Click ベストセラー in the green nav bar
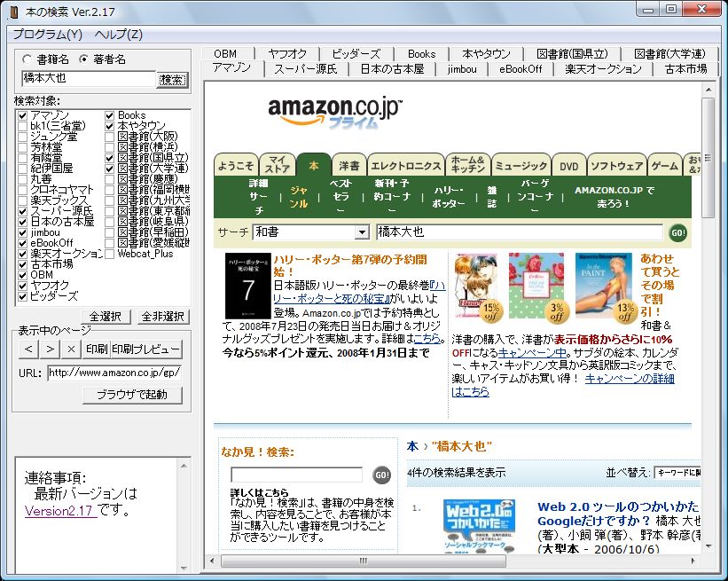The width and height of the screenshot is (728, 581). [x=341, y=197]
